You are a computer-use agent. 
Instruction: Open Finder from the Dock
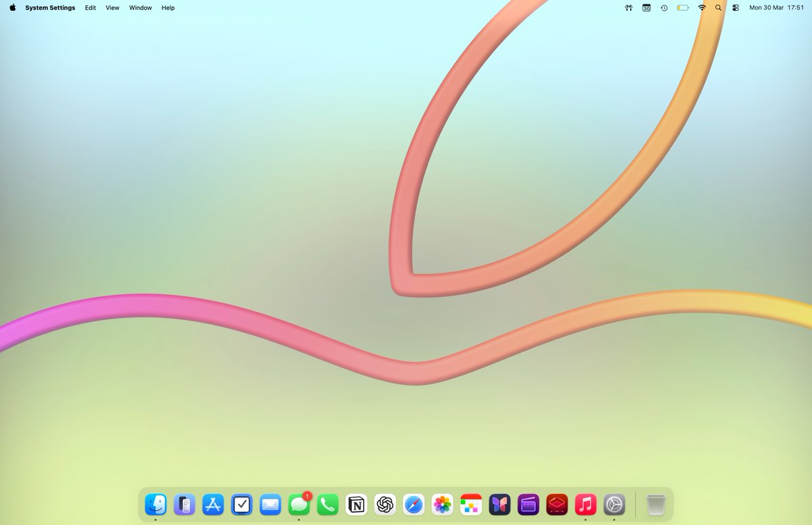click(156, 504)
